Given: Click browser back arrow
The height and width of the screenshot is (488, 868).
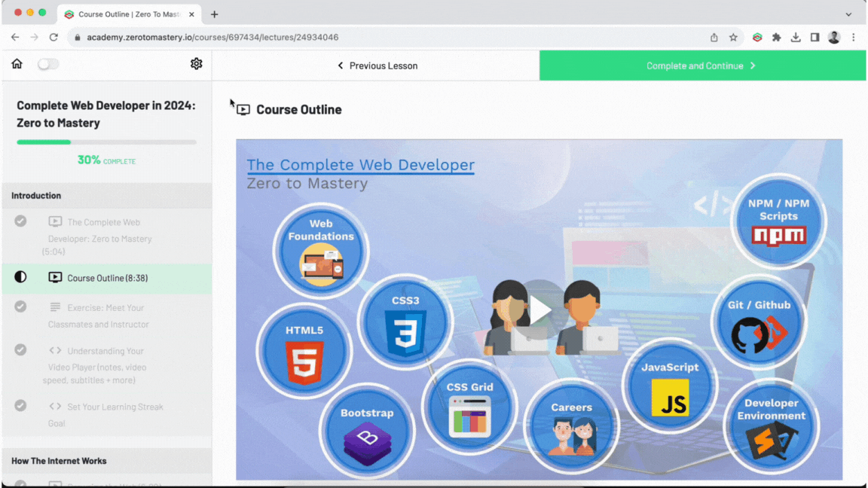Looking at the screenshot, I should point(15,37).
